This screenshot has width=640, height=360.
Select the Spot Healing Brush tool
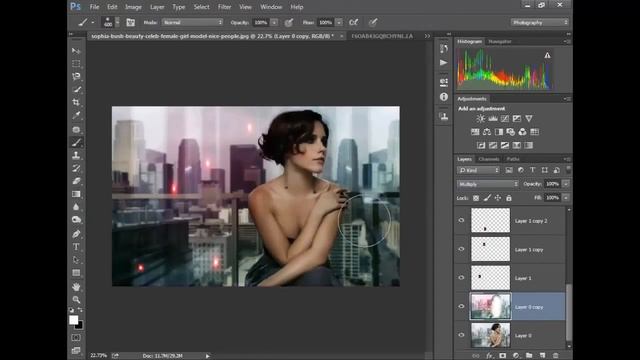76,129
